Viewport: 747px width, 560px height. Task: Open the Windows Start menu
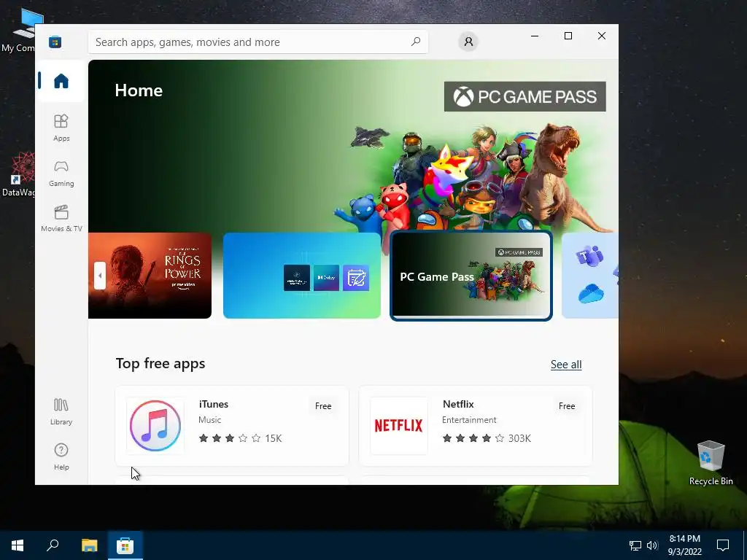pos(18,545)
